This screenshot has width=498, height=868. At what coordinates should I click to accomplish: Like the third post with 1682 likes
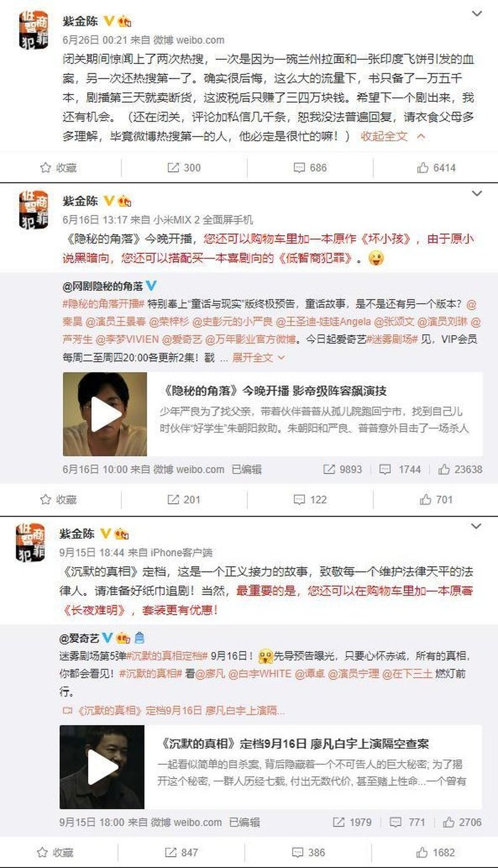[435, 853]
